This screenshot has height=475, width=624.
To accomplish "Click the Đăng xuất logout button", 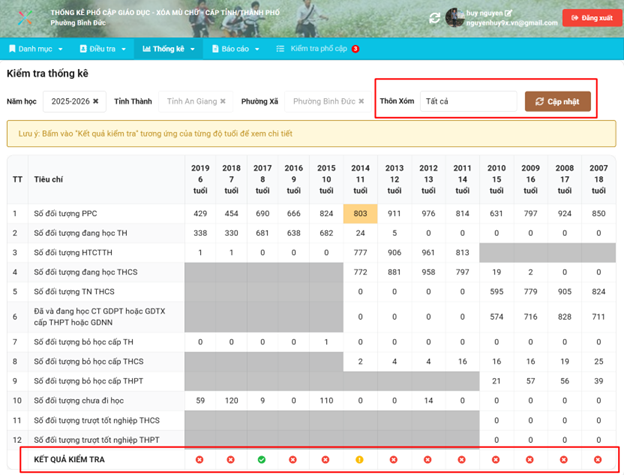I will pyautogui.click(x=590, y=17).
